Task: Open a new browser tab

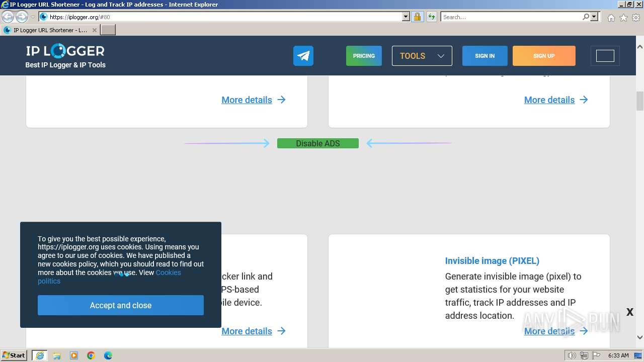Action: click(x=108, y=30)
